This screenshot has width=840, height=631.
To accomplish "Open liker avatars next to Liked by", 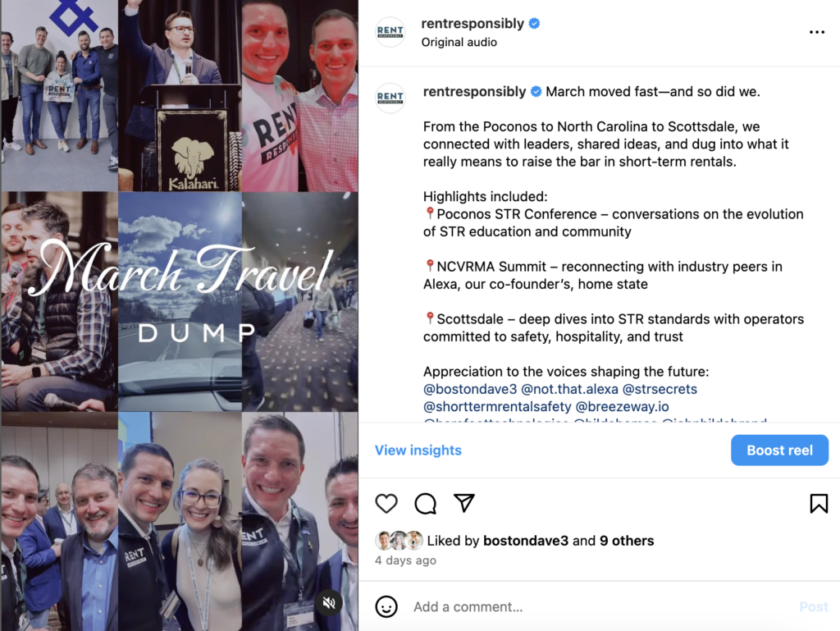I will click(x=399, y=541).
